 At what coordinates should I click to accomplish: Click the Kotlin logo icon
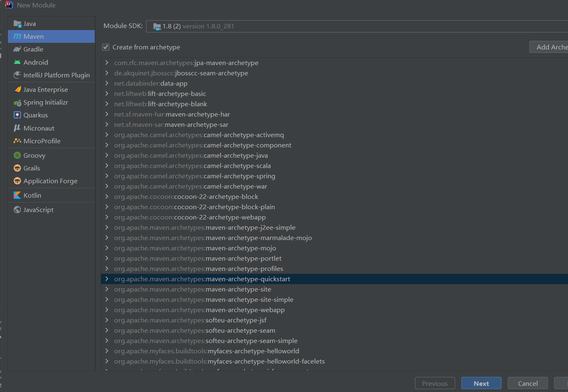pyautogui.click(x=17, y=195)
